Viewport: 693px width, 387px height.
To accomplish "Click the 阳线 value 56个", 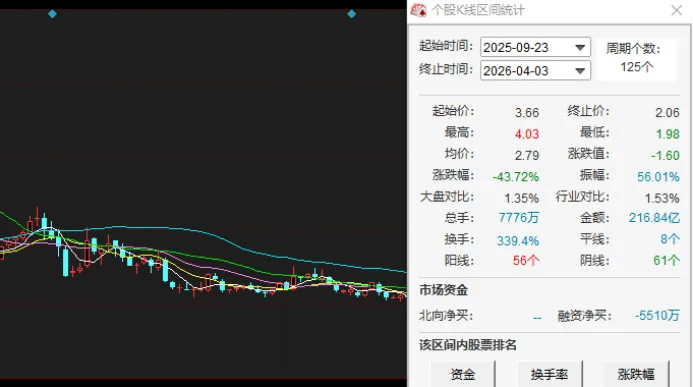I will (526, 260).
